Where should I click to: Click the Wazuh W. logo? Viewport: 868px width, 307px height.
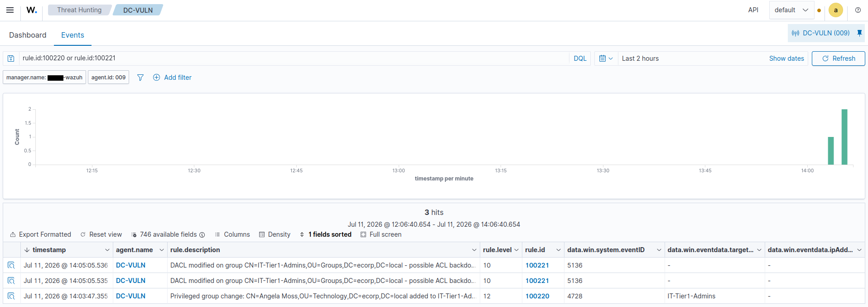coord(32,10)
